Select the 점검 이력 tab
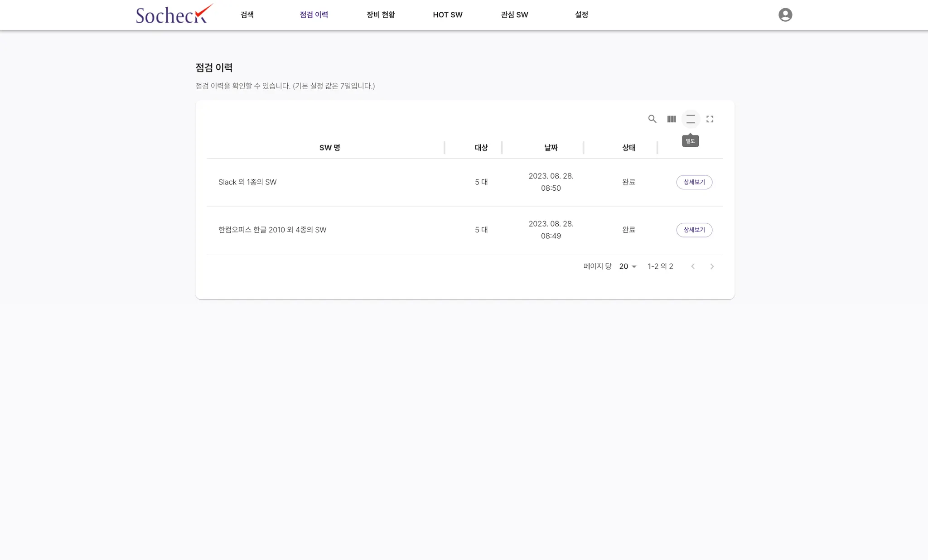 click(314, 15)
